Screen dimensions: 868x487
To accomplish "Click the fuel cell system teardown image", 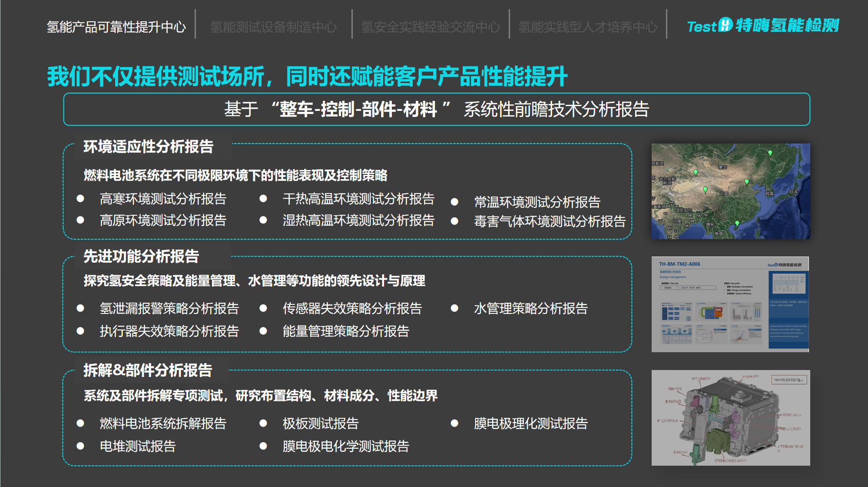I will pyautogui.click(x=730, y=417).
